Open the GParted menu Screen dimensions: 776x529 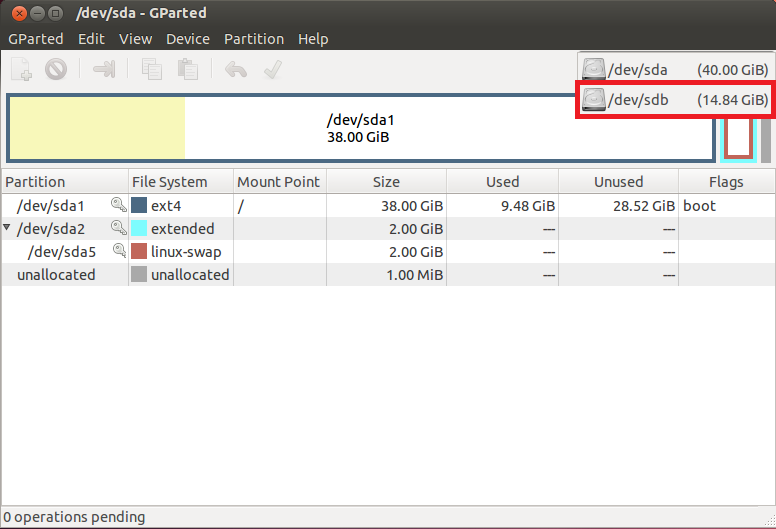pyautogui.click(x=36, y=39)
